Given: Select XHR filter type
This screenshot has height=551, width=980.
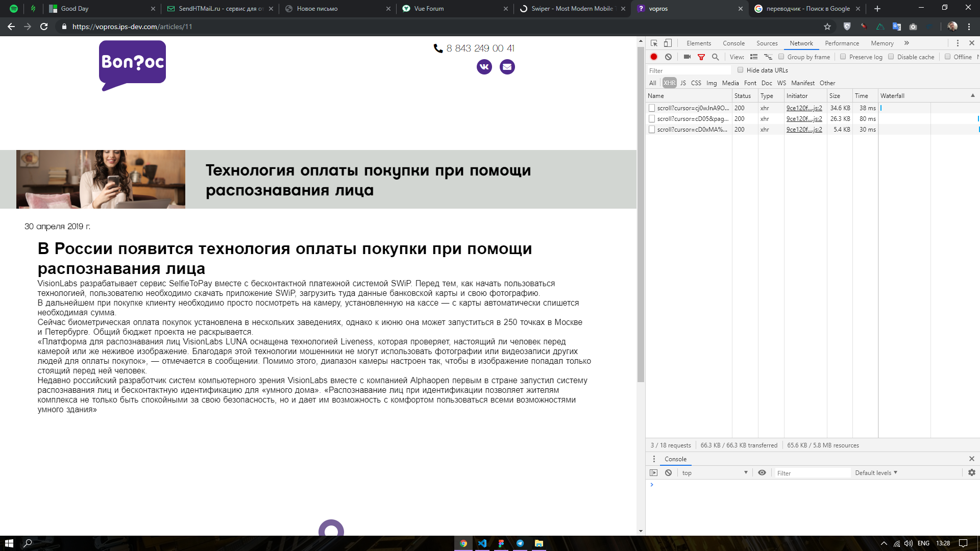Looking at the screenshot, I should [x=669, y=83].
